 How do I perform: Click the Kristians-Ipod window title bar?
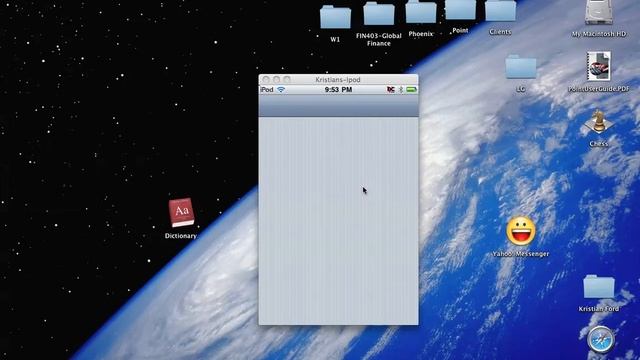point(338,80)
